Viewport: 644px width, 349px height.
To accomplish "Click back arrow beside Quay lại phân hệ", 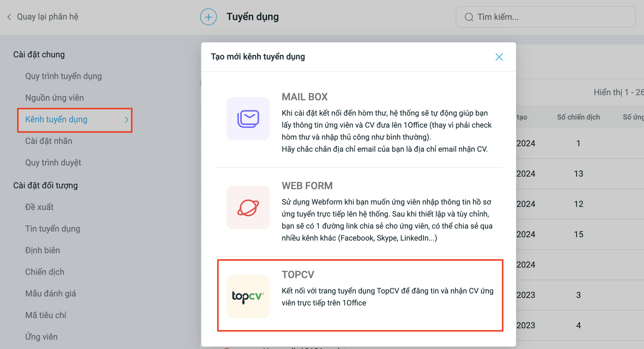I will (x=9, y=17).
